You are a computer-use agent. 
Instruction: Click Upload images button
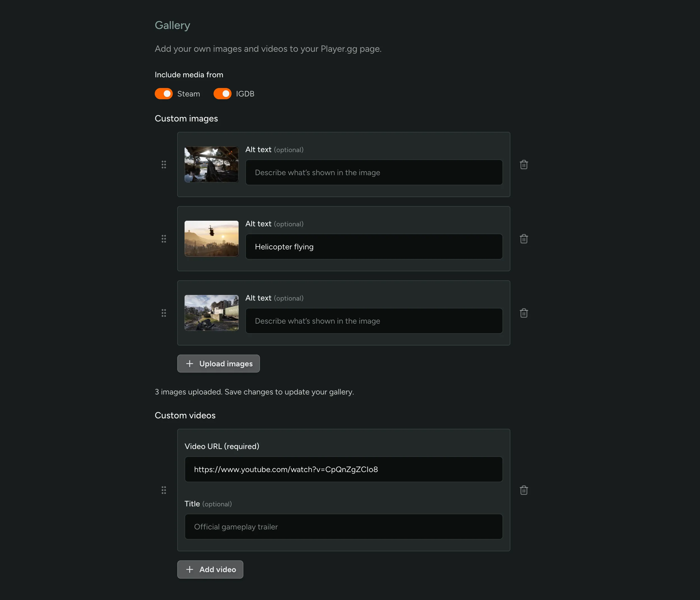point(219,364)
